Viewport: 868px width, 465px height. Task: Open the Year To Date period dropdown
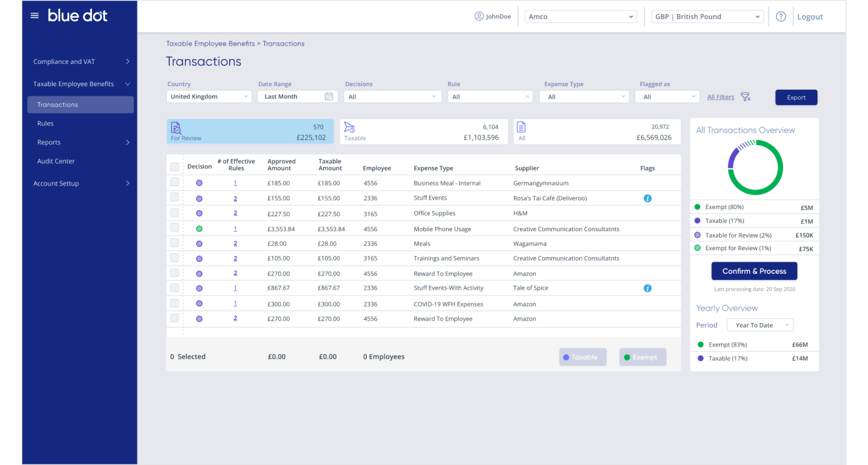point(760,324)
